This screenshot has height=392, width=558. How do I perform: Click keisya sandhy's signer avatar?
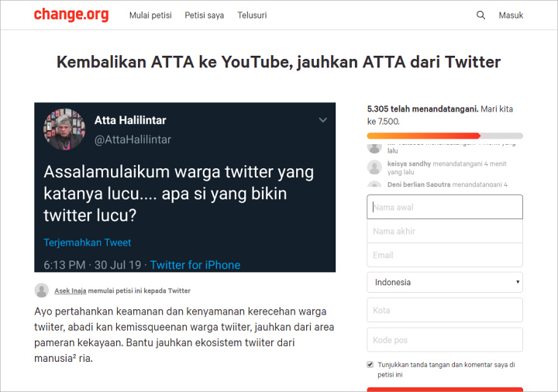[374, 167]
